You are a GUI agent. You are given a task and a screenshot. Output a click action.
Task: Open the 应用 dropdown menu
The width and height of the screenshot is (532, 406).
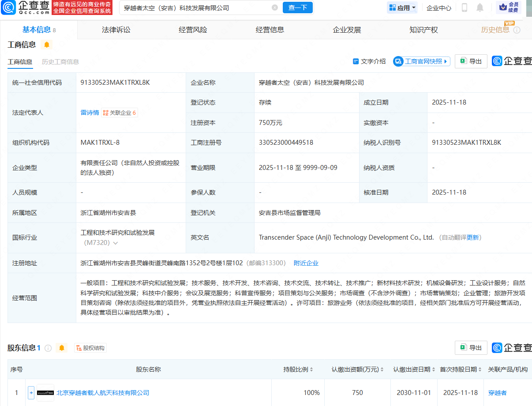pos(402,8)
